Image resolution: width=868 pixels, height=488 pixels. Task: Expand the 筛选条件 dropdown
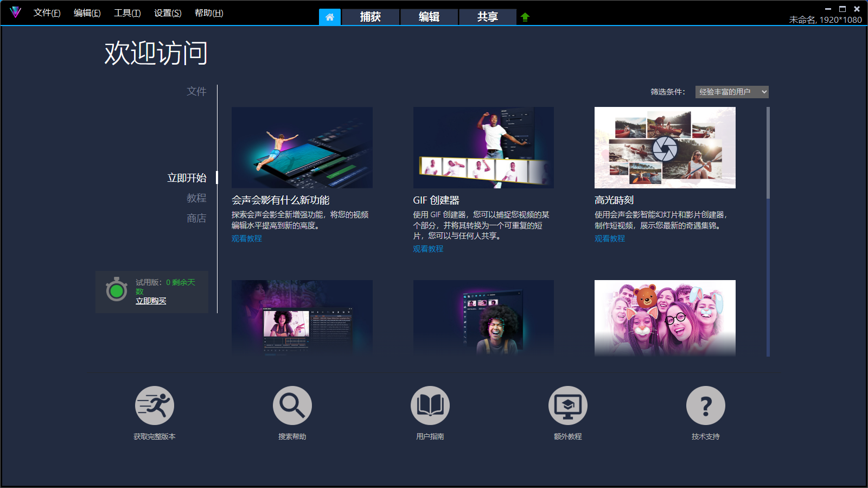(x=731, y=92)
